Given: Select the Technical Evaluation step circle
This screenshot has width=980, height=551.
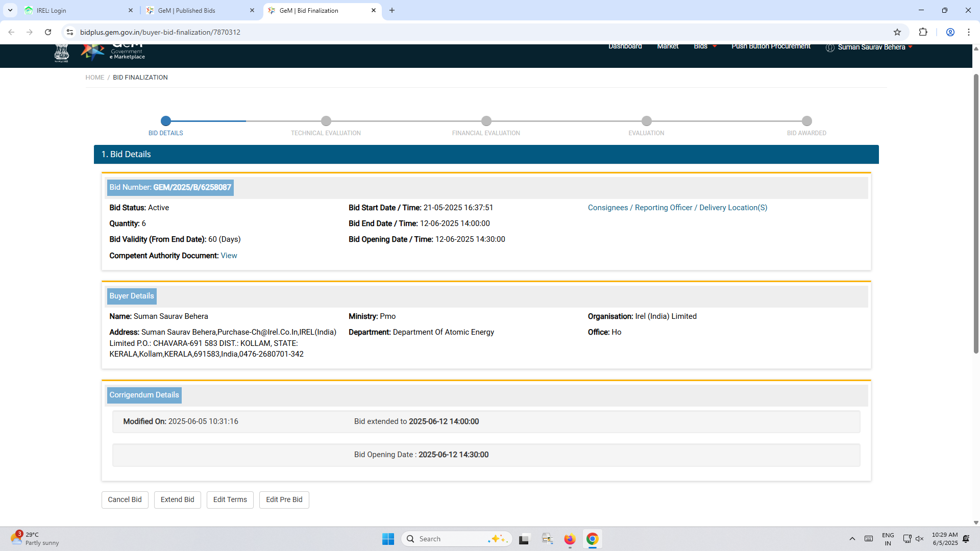Looking at the screenshot, I should click(x=326, y=121).
